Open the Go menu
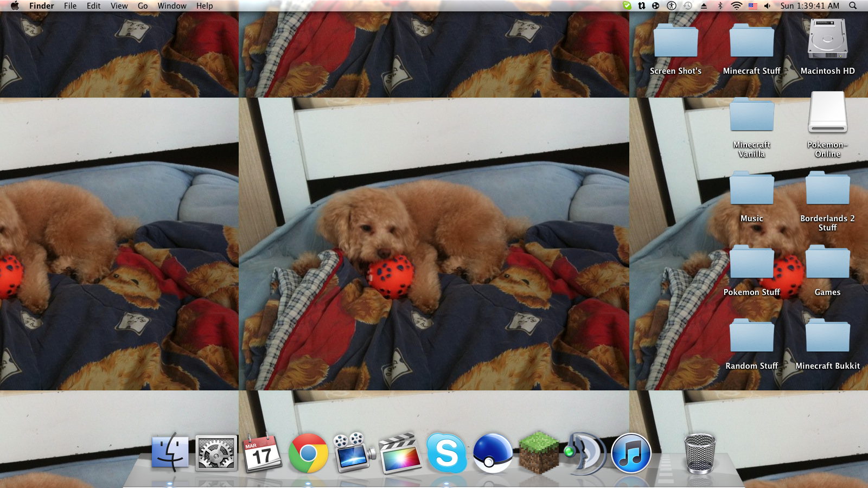This screenshot has width=868, height=488. (x=143, y=5)
